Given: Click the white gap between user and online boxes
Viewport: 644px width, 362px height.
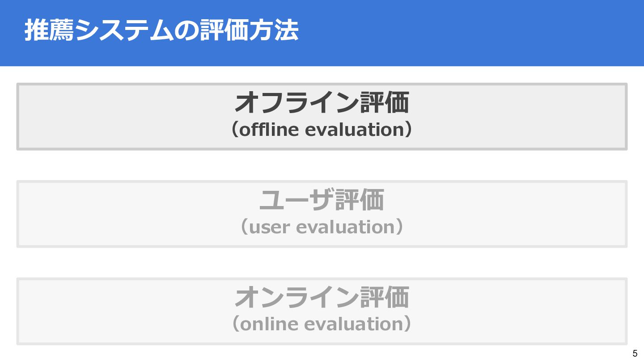Looking at the screenshot, I should tap(322, 263).
